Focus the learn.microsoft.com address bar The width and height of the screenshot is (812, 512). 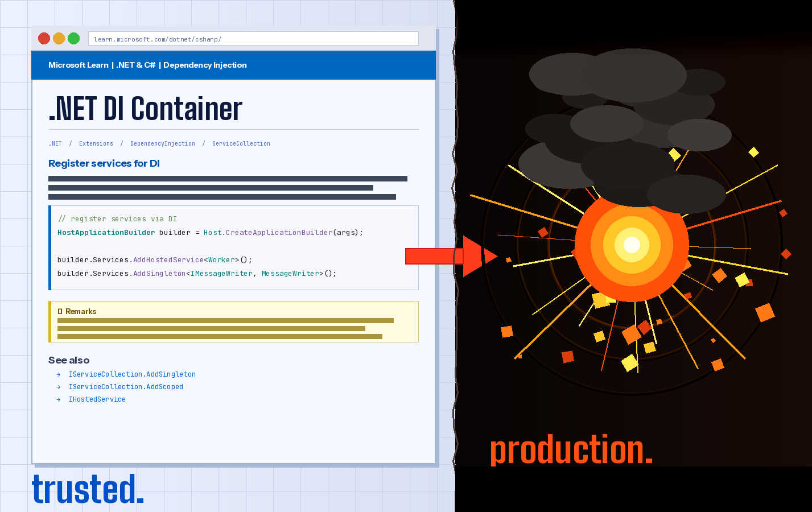253,39
